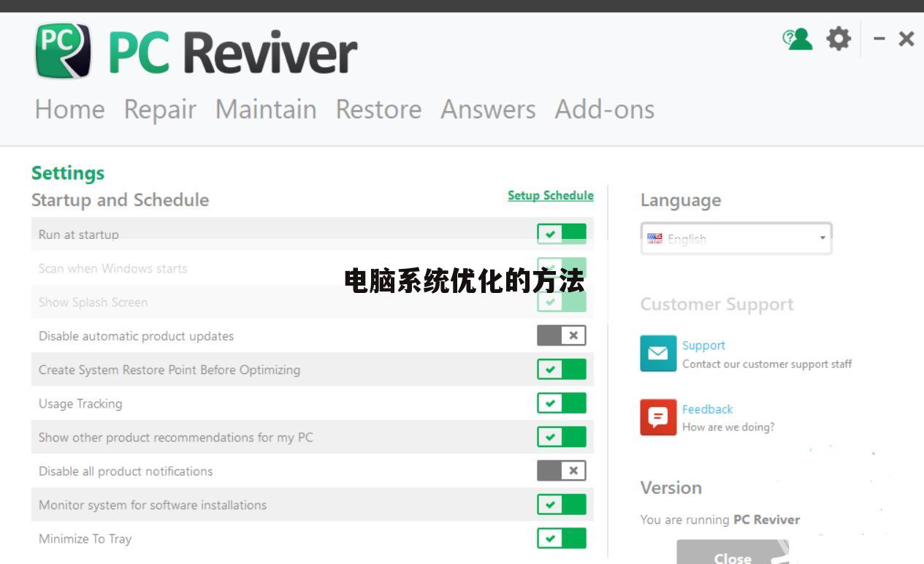This screenshot has height=564, width=924.
Task: Click 'Create System Restore Point Before Optimizing' label
Action: coord(169,370)
